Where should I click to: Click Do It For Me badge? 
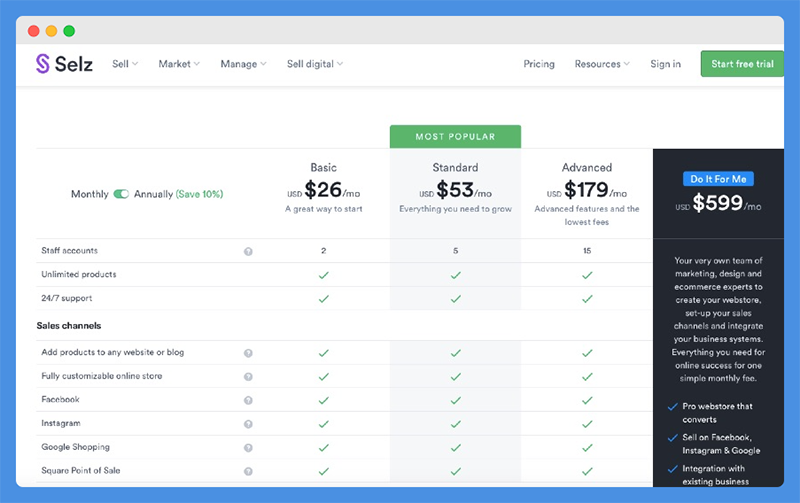point(718,179)
